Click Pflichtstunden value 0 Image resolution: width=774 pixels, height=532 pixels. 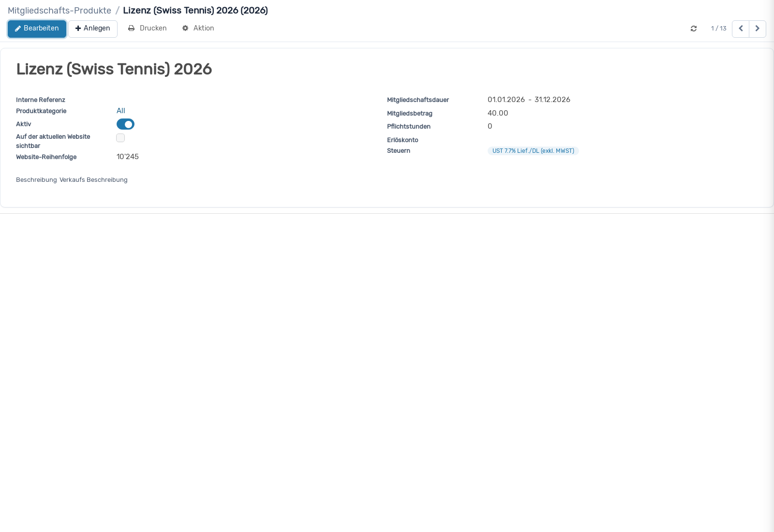(490, 126)
